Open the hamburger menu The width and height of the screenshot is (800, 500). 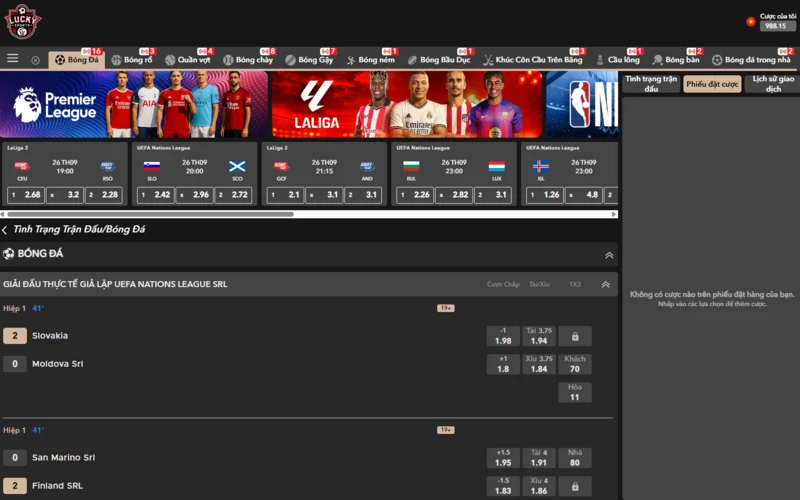tap(13, 59)
